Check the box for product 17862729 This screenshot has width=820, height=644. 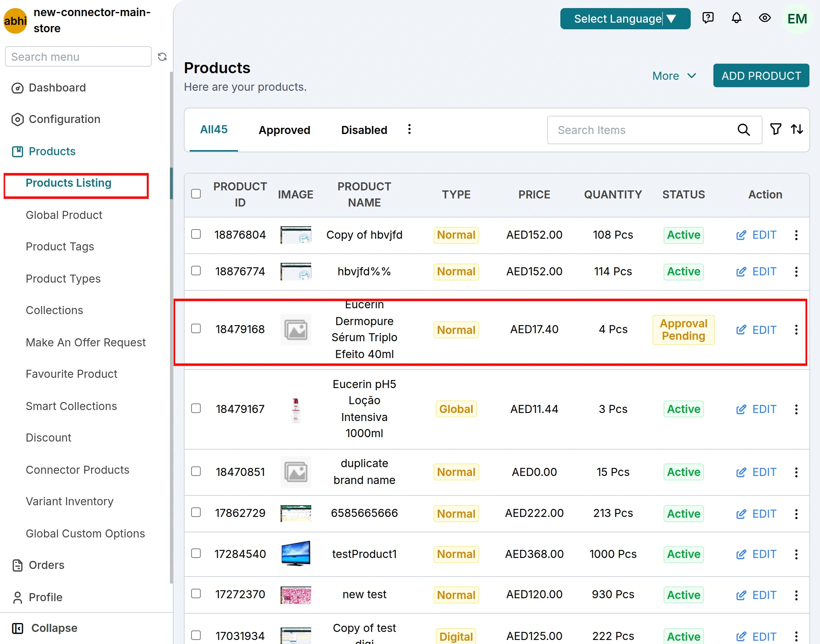pyautogui.click(x=196, y=513)
